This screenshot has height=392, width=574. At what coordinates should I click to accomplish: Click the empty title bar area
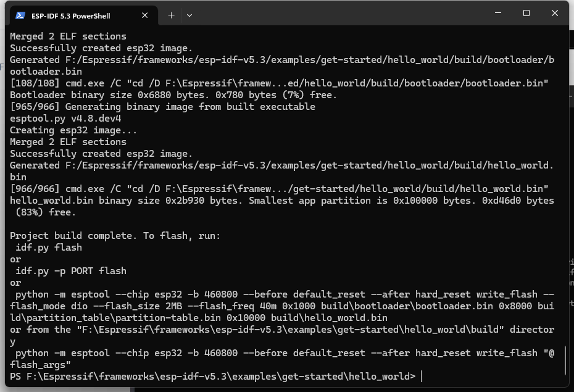pyautogui.click(x=339, y=14)
